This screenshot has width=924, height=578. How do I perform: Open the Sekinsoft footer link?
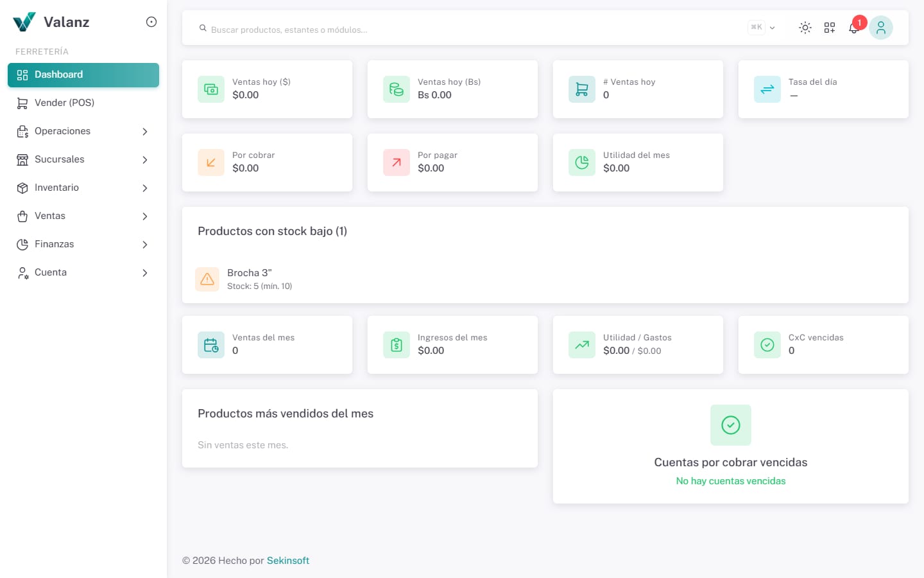288,561
